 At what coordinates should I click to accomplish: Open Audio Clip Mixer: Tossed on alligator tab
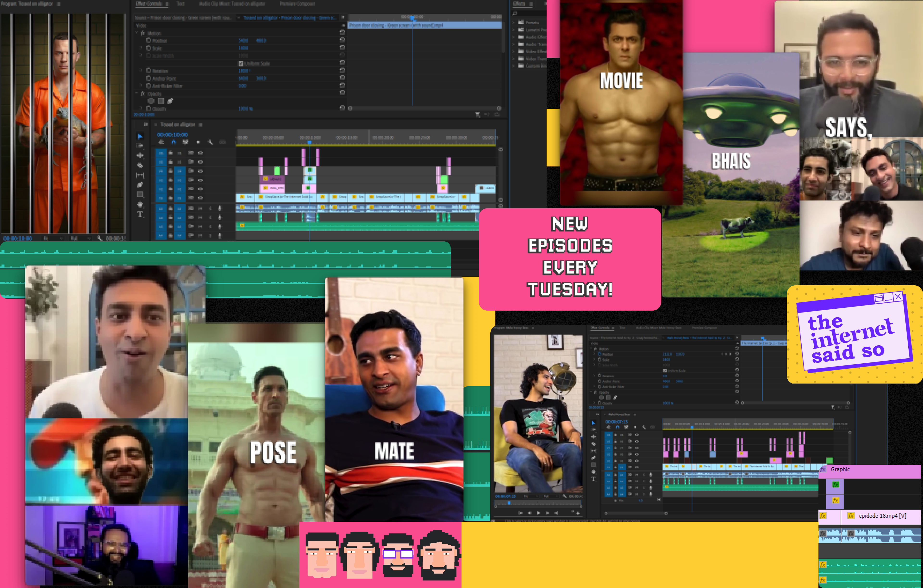point(232,4)
